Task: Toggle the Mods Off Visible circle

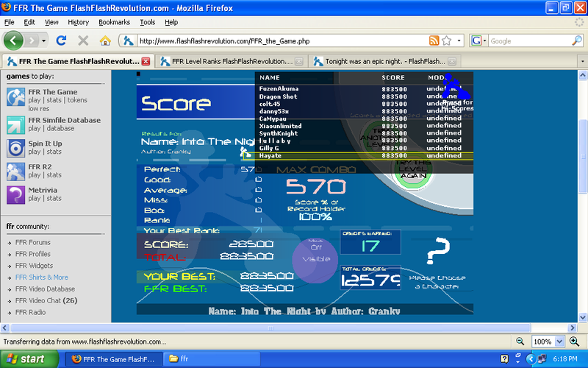Action: [x=315, y=255]
